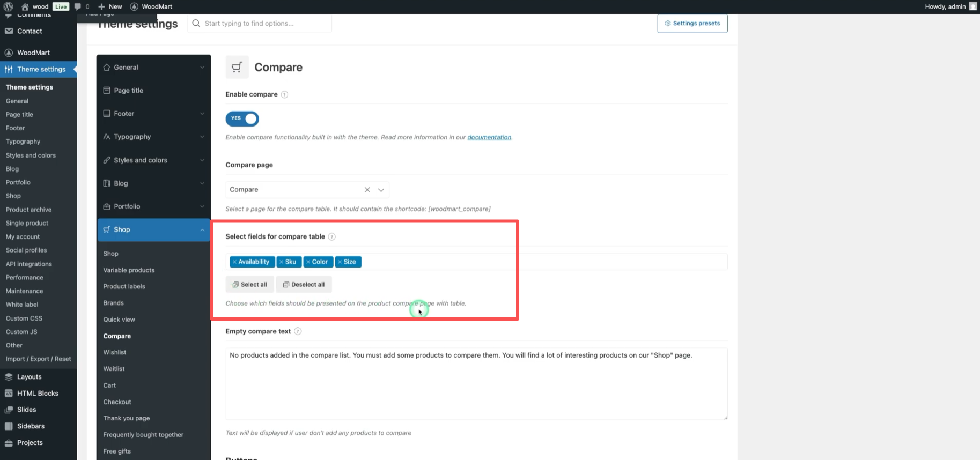980x460 pixels.
Task: Click the Layouts icon in the WordPress sidebar
Action: click(9, 377)
